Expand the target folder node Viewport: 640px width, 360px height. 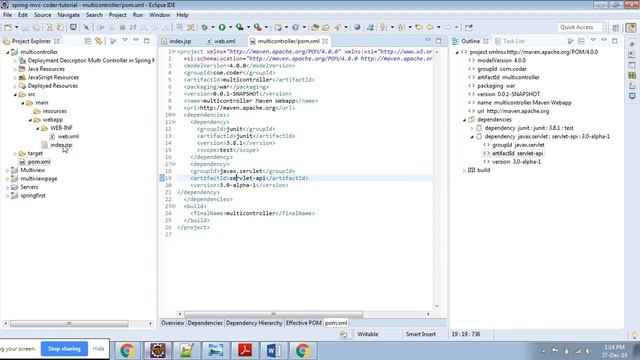15,153
